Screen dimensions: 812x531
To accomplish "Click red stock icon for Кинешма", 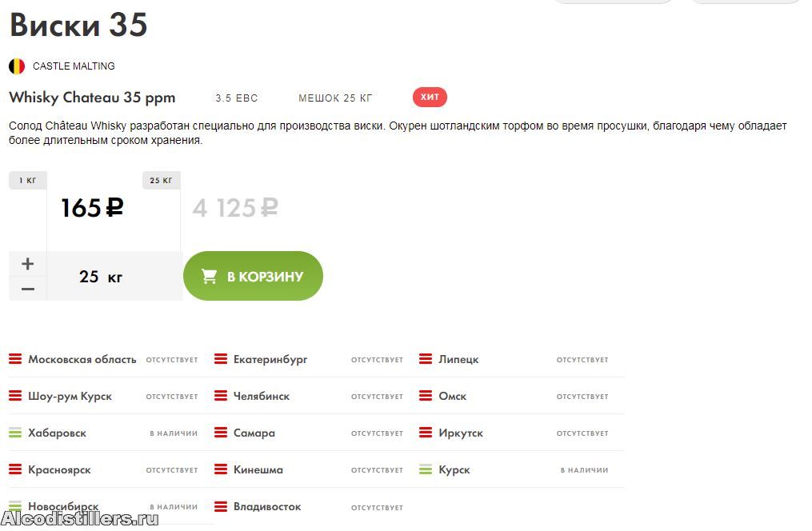I will pos(221,469).
